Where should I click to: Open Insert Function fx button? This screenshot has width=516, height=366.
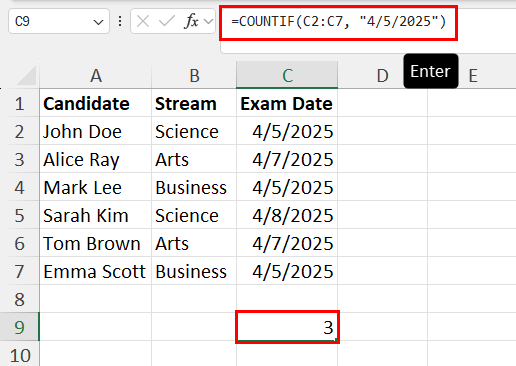pyautogui.click(x=191, y=22)
